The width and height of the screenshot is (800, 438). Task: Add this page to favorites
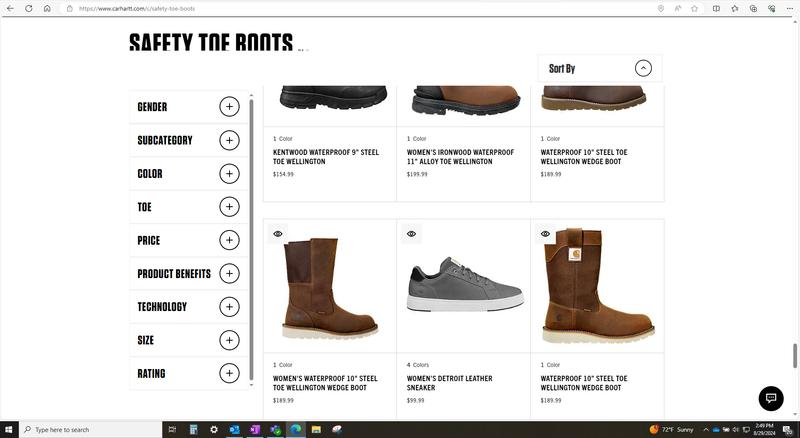click(694, 9)
